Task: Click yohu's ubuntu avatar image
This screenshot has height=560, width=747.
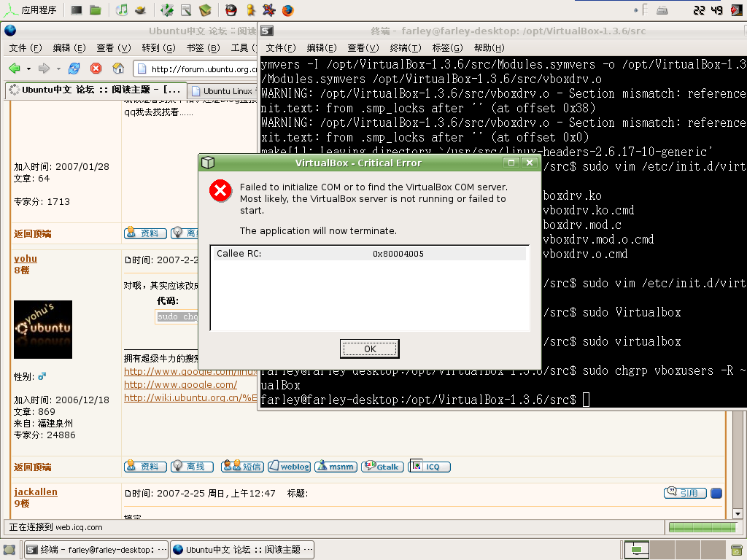Action: point(43,330)
